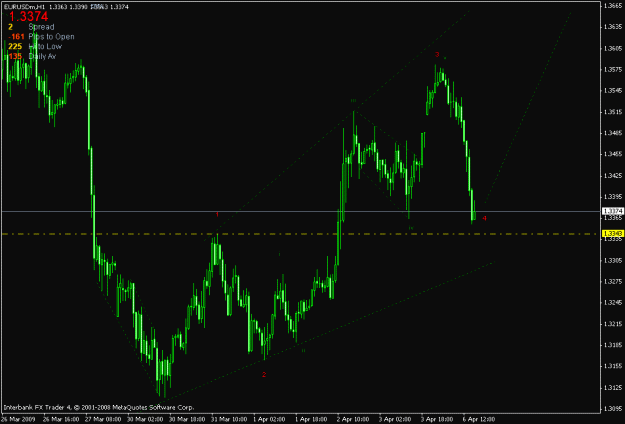This screenshot has width=625, height=424.
Task: Click the 1.3635 price axis label
Action: [612, 27]
